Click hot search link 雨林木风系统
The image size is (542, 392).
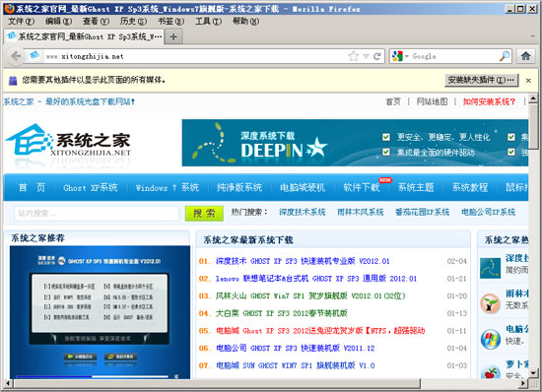click(360, 212)
